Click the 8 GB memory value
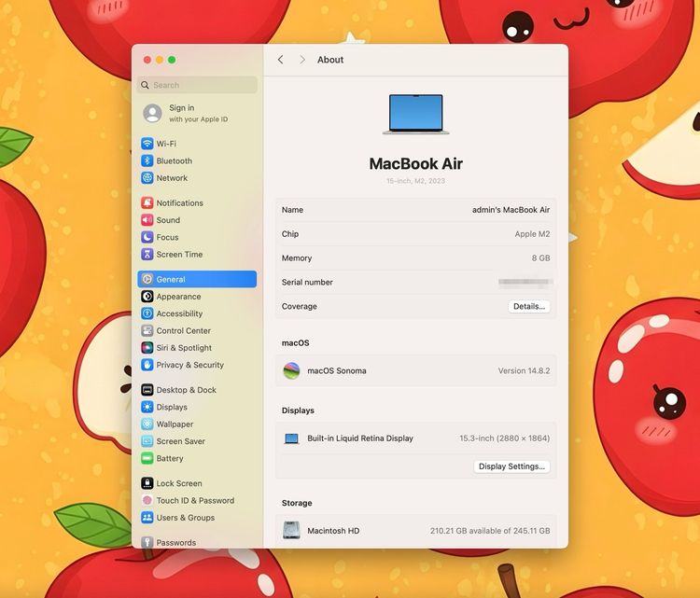The image size is (700, 598). coord(540,257)
